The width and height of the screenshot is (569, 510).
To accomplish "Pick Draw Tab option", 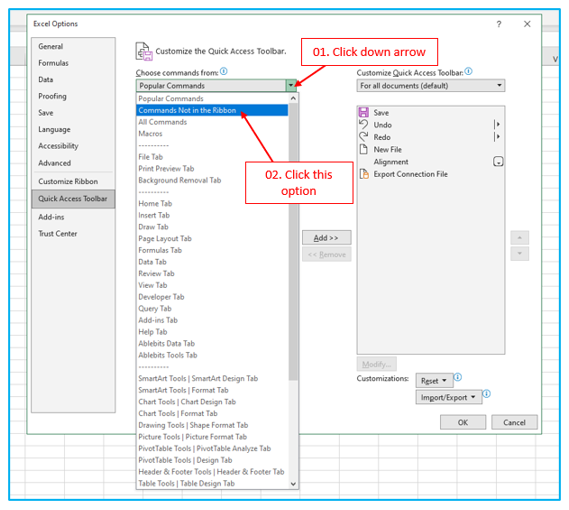I will (212, 227).
